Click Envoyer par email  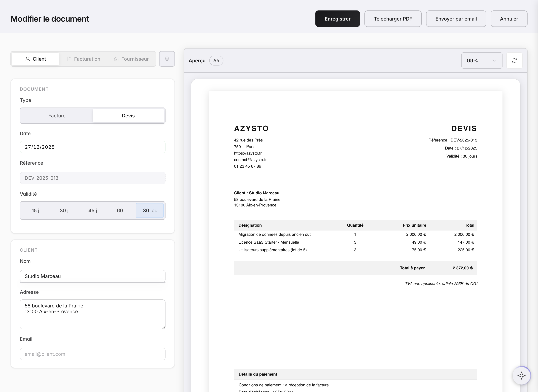(x=456, y=19)
